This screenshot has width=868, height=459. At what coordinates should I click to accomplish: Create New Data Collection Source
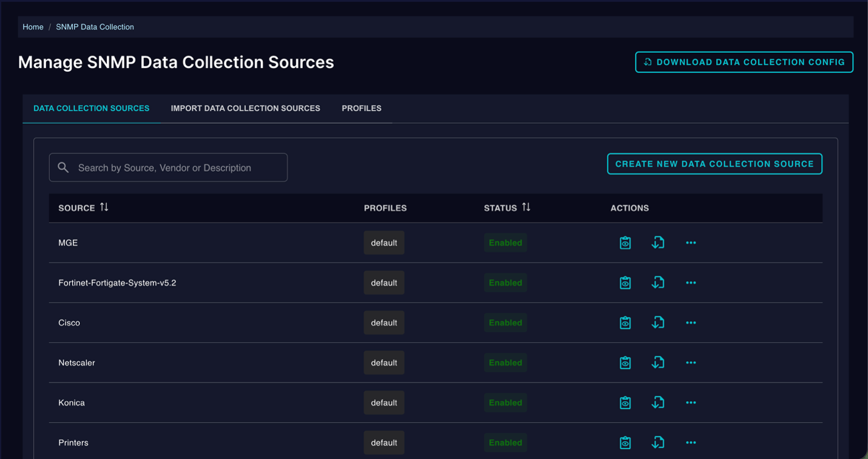click(714, 164)
